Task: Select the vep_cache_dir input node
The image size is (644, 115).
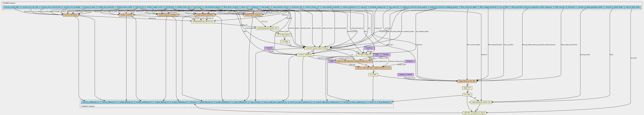Action: [394, 7]
